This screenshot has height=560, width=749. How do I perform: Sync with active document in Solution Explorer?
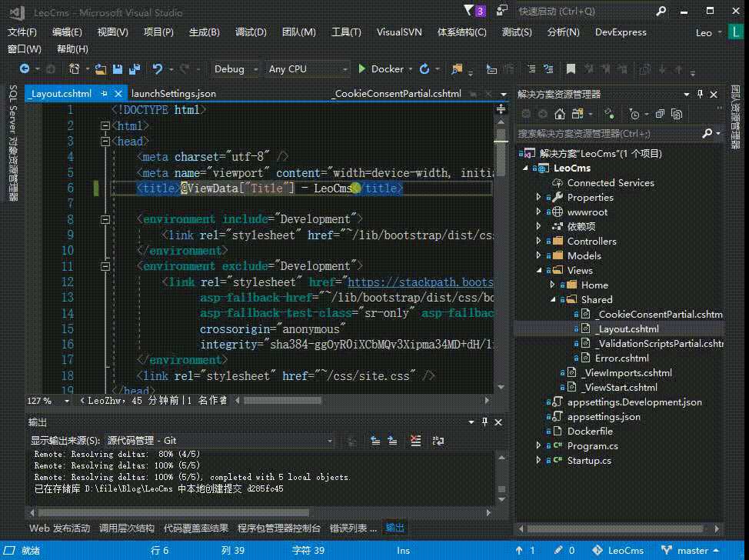point(609,114)
